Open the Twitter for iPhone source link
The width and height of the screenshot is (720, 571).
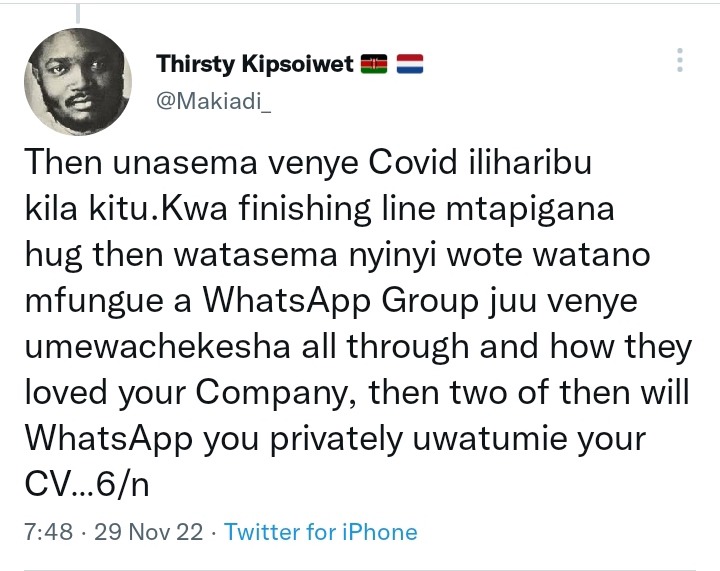point(321,532)
